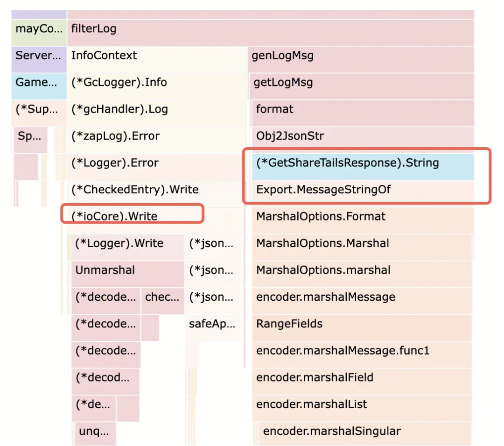
Task: Select the (*ioCore).Write frame
Action: (x=132, y=216)
